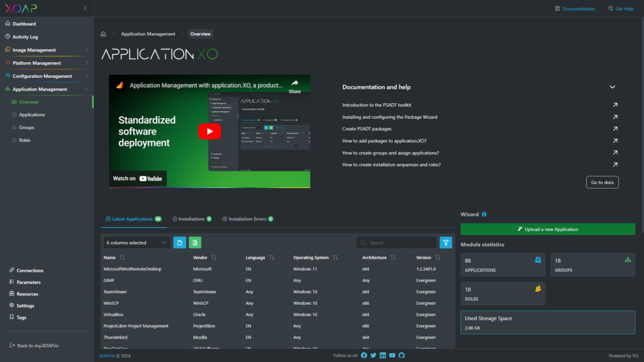Click 'Back to my.XOAP.io' link
Screen dimensions: 644x362
34,346
